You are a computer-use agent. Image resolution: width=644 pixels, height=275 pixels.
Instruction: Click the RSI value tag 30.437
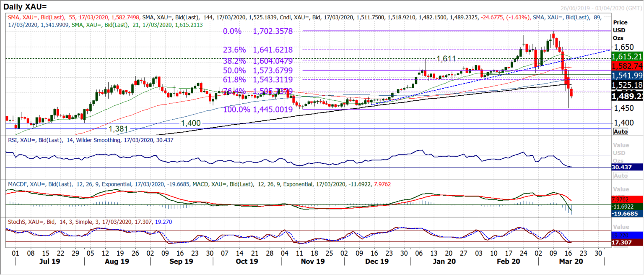[627, 167]
